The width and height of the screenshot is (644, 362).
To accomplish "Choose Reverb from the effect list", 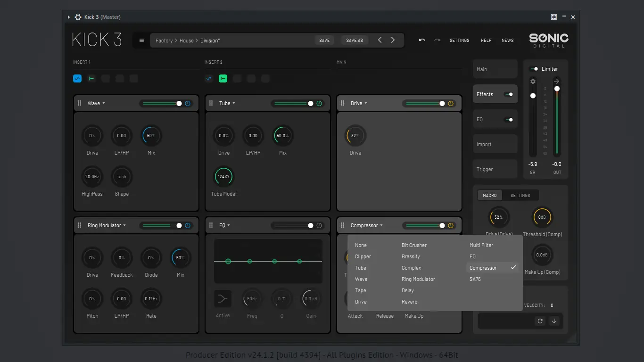I will 409,302.
